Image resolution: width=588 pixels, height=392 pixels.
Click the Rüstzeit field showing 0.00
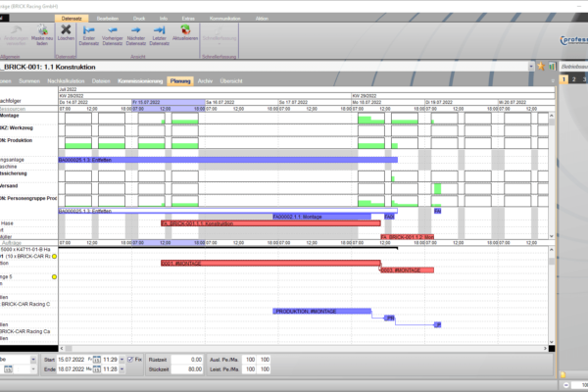185,360
